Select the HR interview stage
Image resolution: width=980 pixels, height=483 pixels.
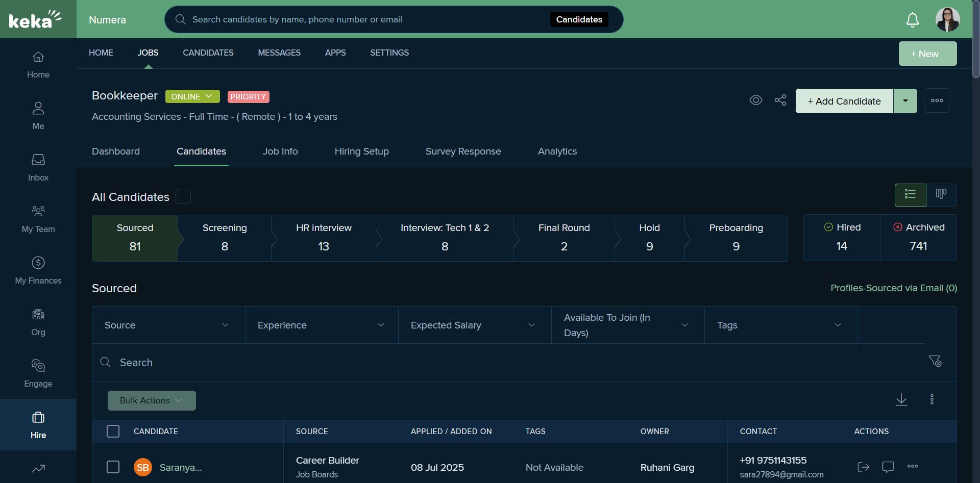point(324,238)
